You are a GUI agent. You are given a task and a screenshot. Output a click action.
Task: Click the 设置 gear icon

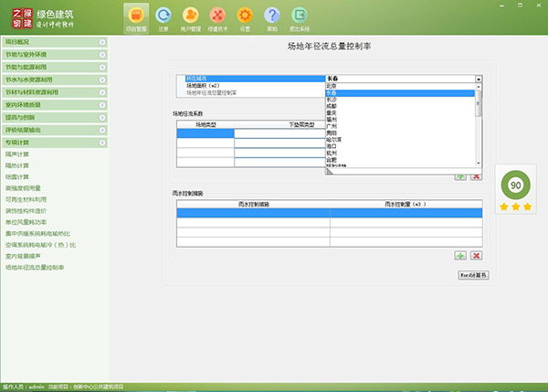click(x=245, y=17)
